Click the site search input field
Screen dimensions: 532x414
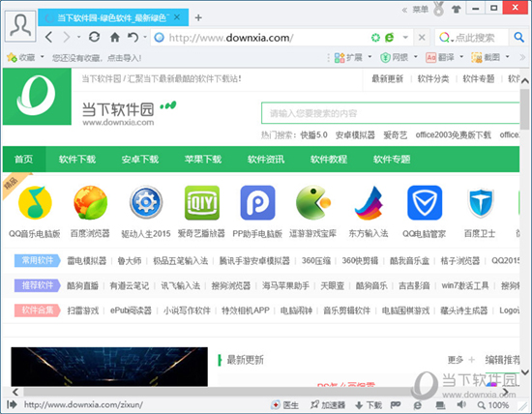pos(390,113)
